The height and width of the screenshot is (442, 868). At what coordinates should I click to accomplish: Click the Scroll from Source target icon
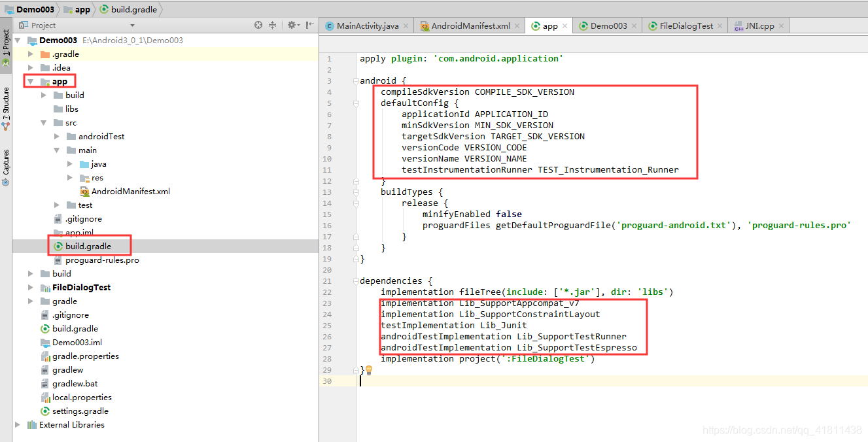pos(258,24)
